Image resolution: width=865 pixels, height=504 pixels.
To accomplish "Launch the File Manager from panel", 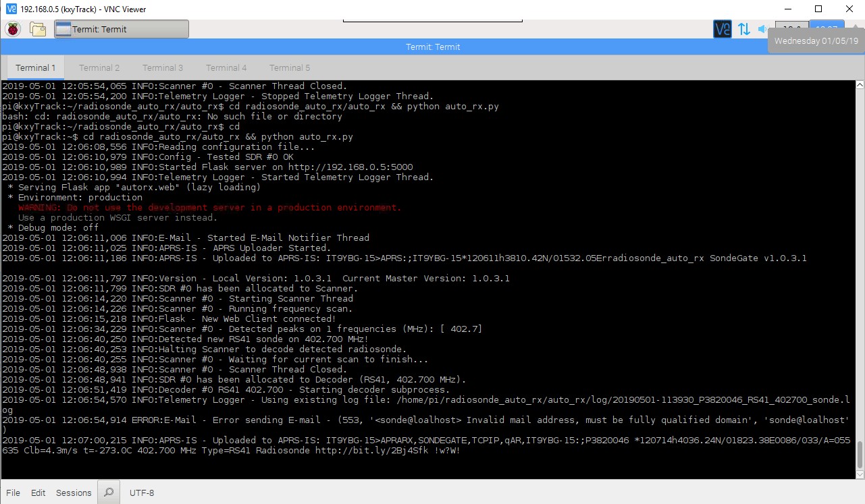I will tap(37, 29).
